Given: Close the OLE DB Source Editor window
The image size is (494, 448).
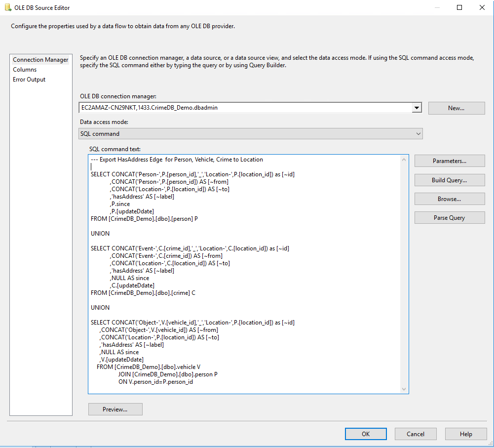Looking at the screenshot, I should [x=482, y=8].
